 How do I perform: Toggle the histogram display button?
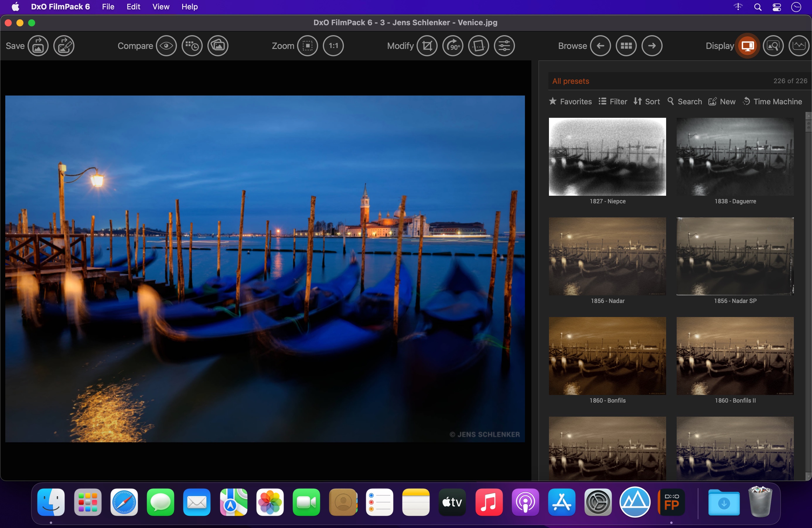pos(799,46)
